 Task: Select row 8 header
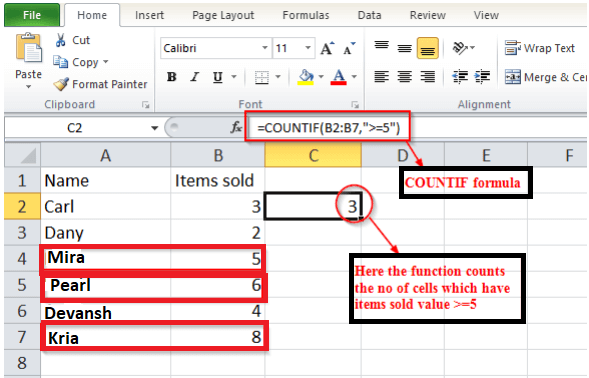(x=22, y=363)
